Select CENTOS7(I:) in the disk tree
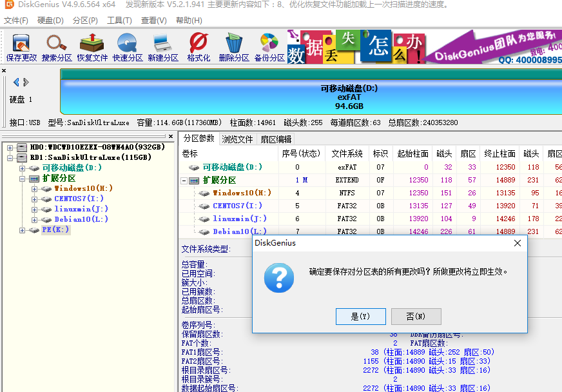This screenshot has height=392, width=562. pyautogui.click(x=79, y=199)
